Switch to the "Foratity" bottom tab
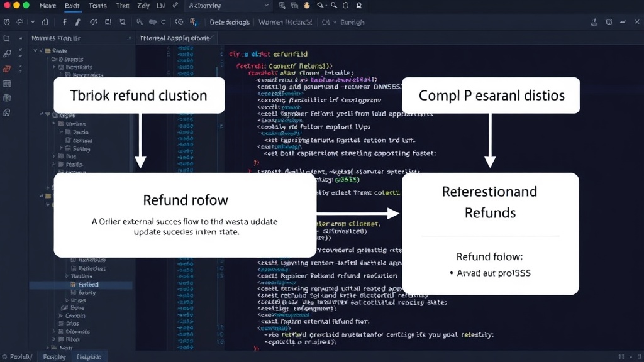 pyautogui.click(x=54, y=357)
